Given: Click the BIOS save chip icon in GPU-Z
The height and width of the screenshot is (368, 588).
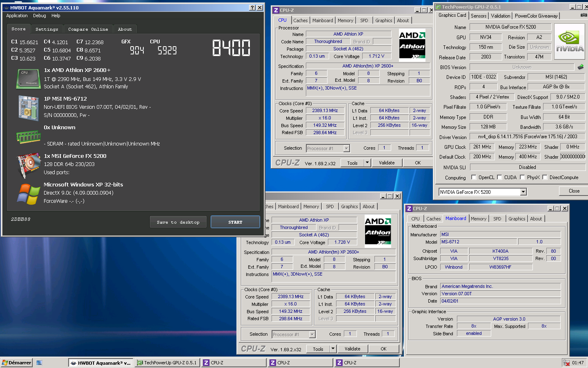Looking at the screenshot, I should pyautogui.click(x=581, y=67).
